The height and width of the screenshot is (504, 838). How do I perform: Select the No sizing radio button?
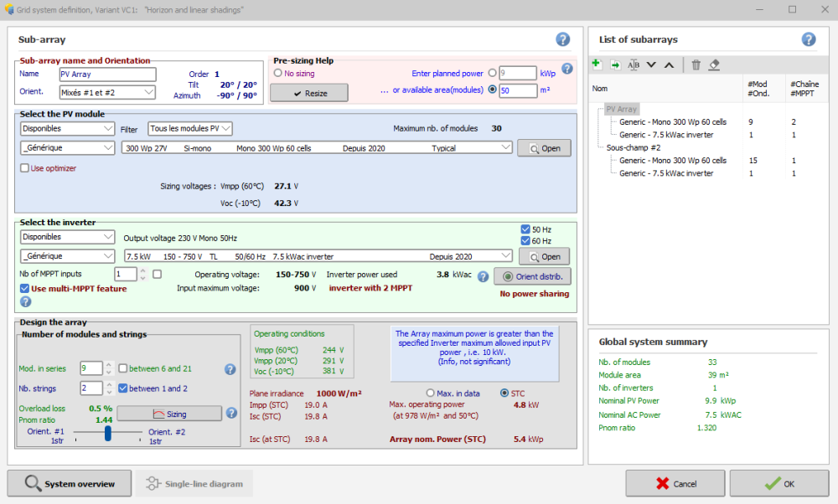coord(277,73)
